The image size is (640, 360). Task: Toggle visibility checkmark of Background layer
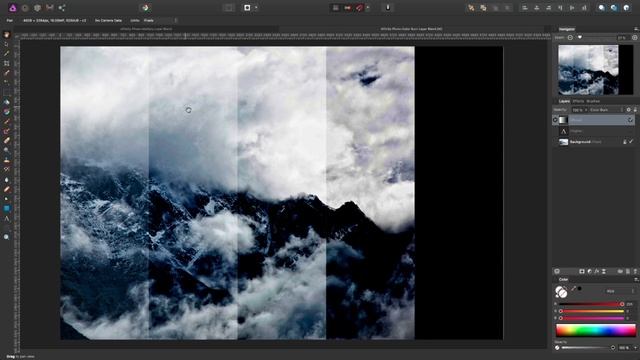[631, 142]
